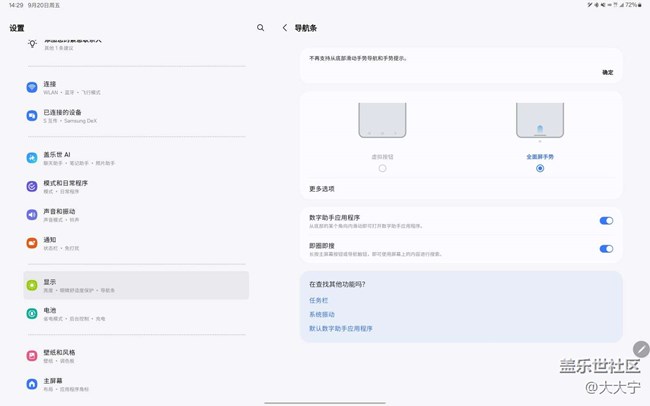Viewport: 650px width, 406px height.
Task: Open search in Settings (设置) header
Action: (261, 28)
